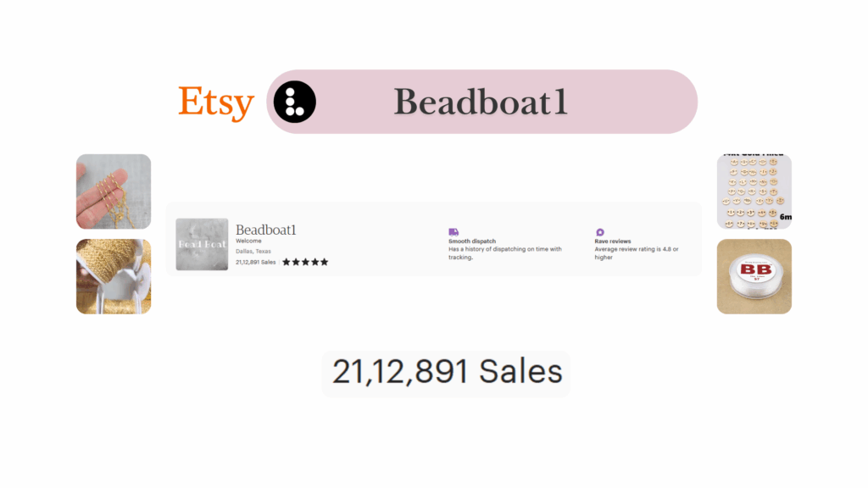Click the purple Smooth dispatch truck icon
The width and height of the screenshot is (868, 488).
point(453,231)
